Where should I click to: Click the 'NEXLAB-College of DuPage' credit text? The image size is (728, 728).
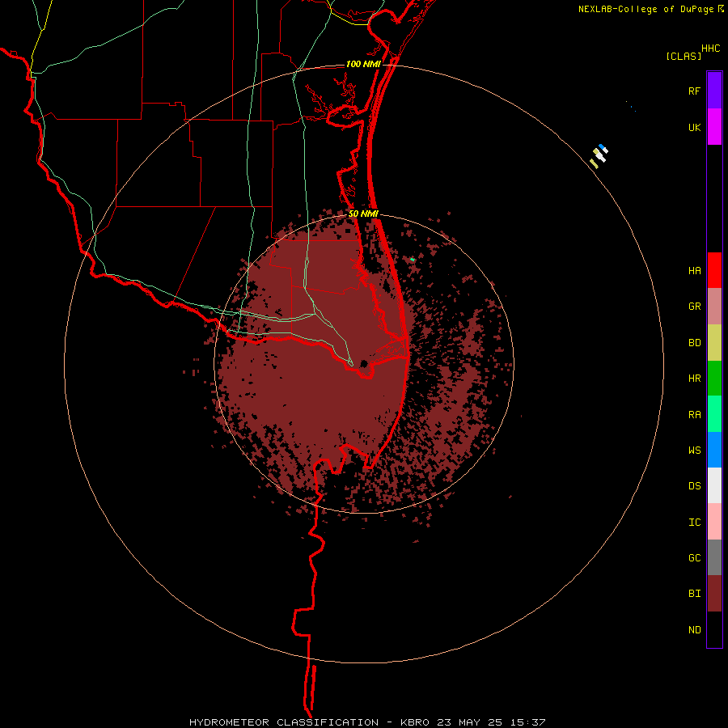pos(645,9)
